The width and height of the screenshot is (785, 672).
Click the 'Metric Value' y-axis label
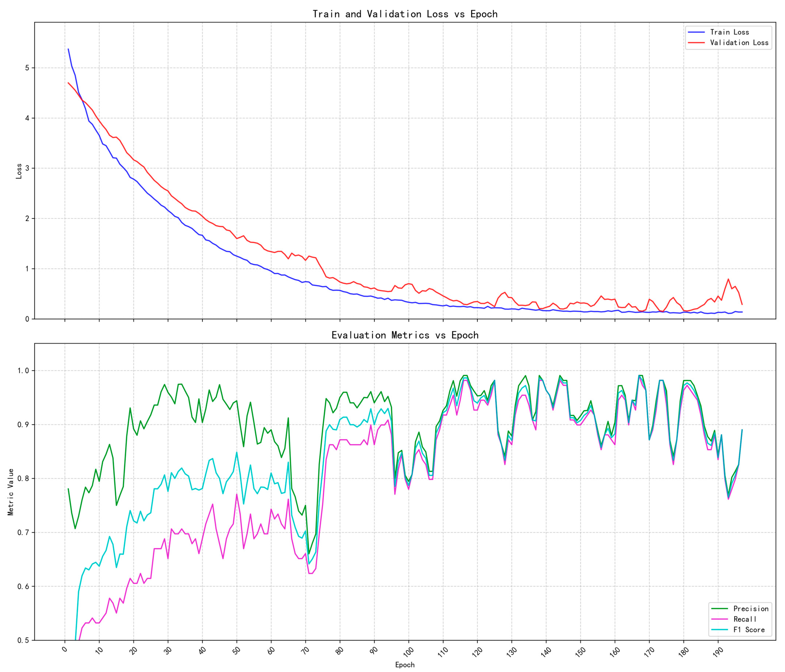click(11, 492)
